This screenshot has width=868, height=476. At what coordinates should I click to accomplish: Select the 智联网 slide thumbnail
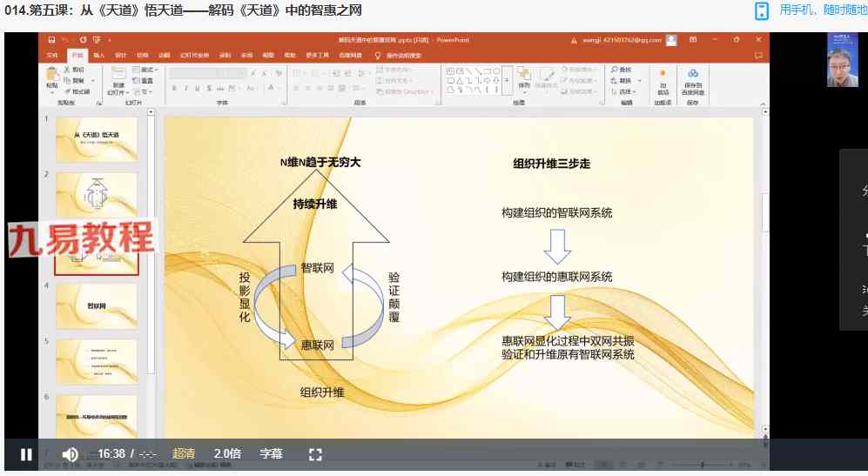click(x=97, y=305)
